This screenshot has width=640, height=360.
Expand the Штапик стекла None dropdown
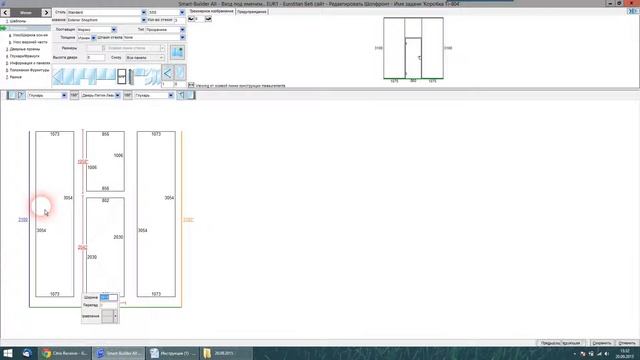(182, 38)
